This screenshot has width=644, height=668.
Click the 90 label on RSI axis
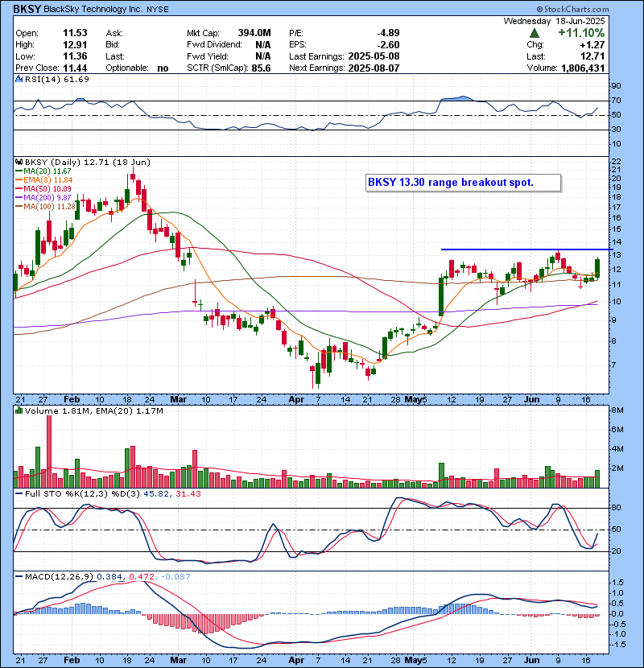tap(617, 86)
